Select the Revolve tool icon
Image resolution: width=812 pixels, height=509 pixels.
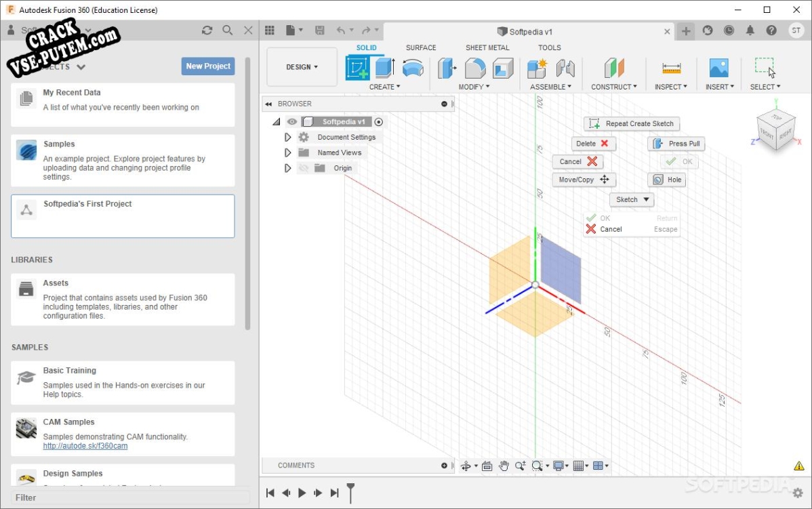[x=413, y=68]
